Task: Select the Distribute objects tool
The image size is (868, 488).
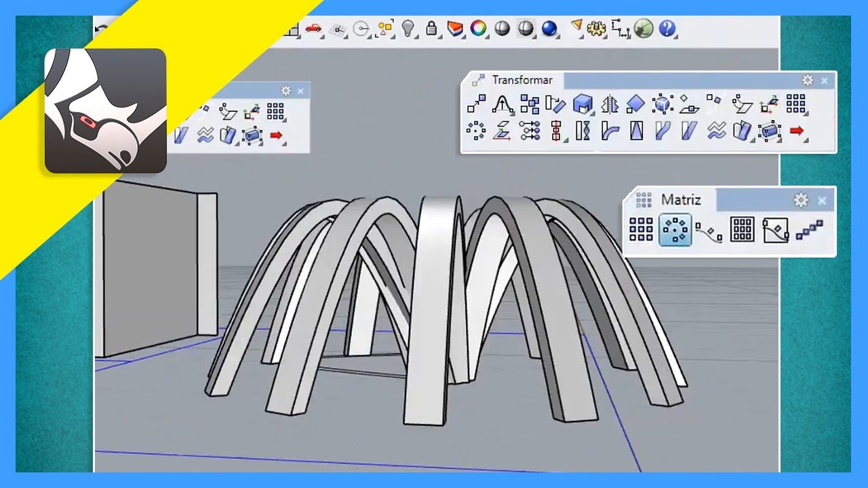Action: click(x=530, y=130)
